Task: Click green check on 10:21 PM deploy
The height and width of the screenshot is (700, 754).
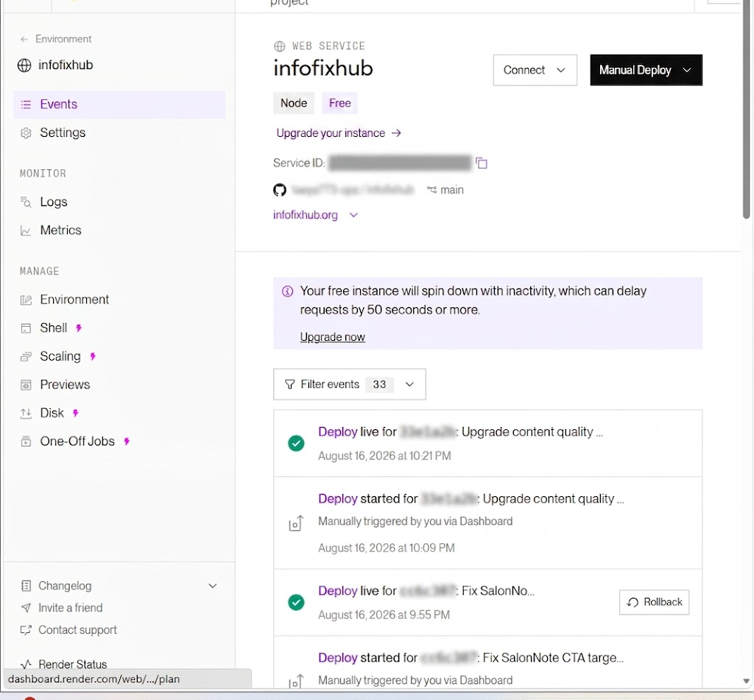Action: 296,443
